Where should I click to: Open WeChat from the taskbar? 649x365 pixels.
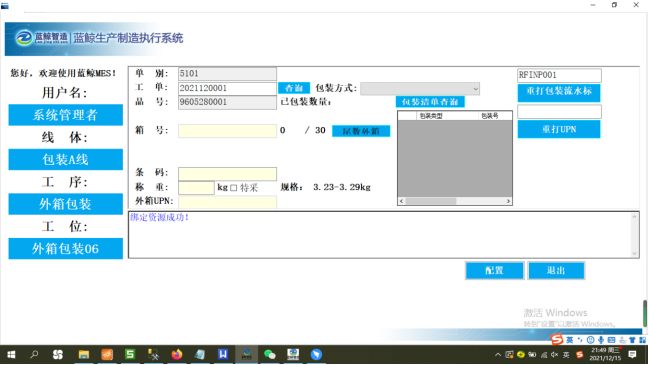[269, 355]
